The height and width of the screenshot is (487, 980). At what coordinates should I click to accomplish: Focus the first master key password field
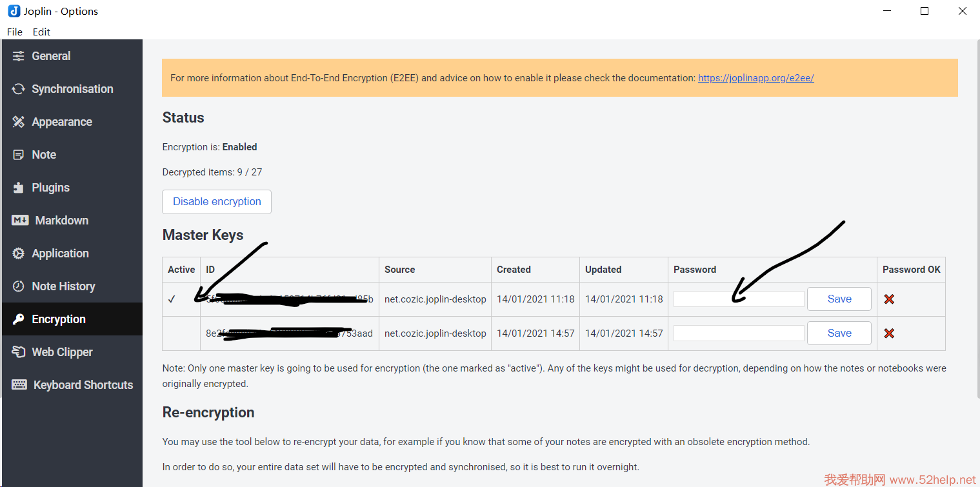point(739,299)
